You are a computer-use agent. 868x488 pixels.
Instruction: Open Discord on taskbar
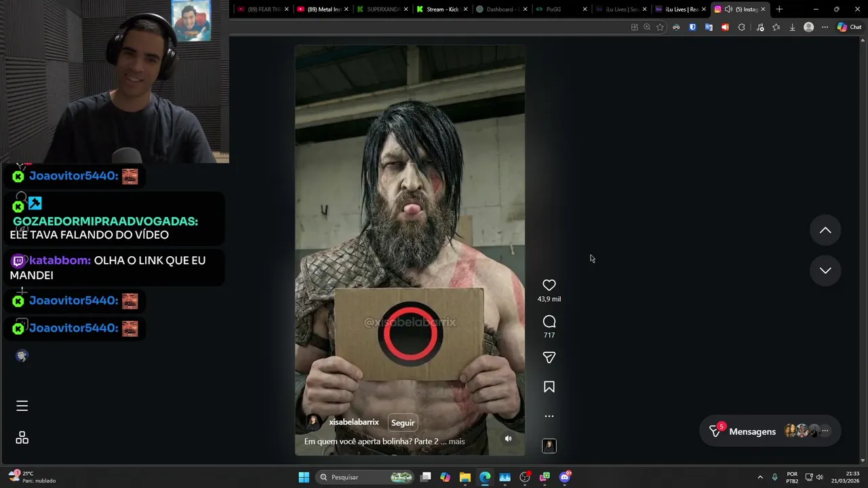coord(565,477)
